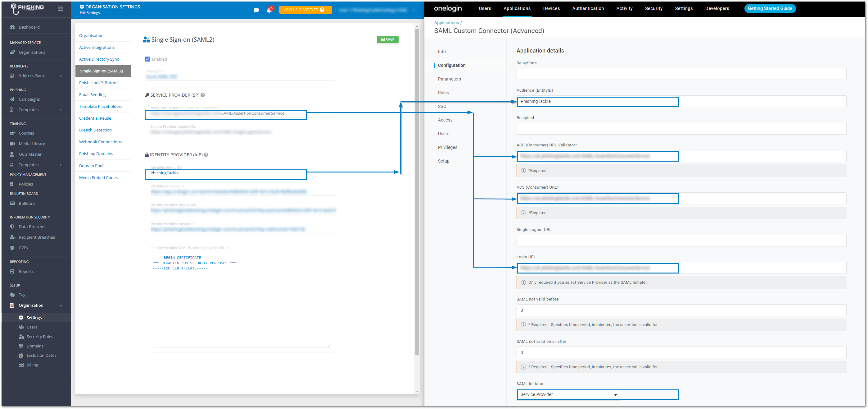Click the RelayState input field
Viewport: 868px width, 409px height.
[x=681, y=74]
